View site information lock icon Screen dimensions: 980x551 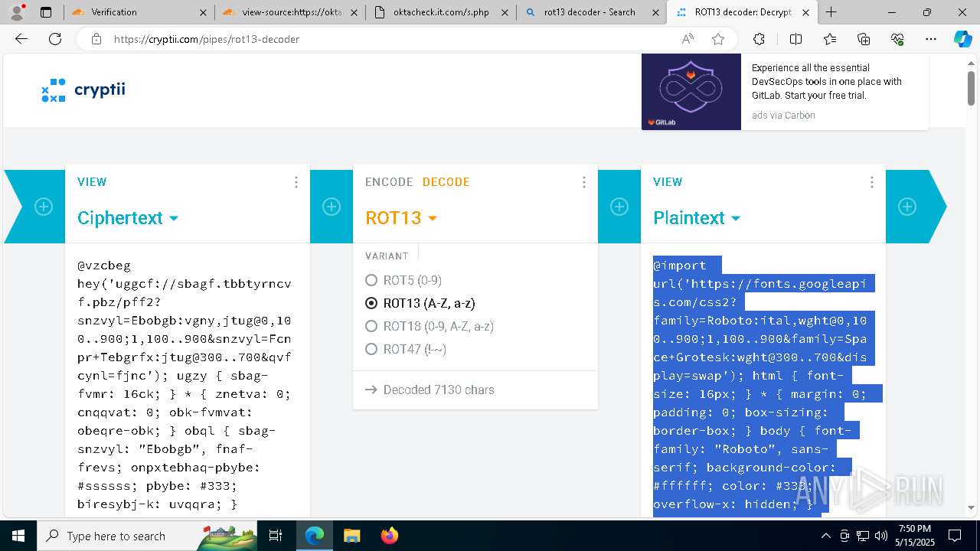coord(96,39)
